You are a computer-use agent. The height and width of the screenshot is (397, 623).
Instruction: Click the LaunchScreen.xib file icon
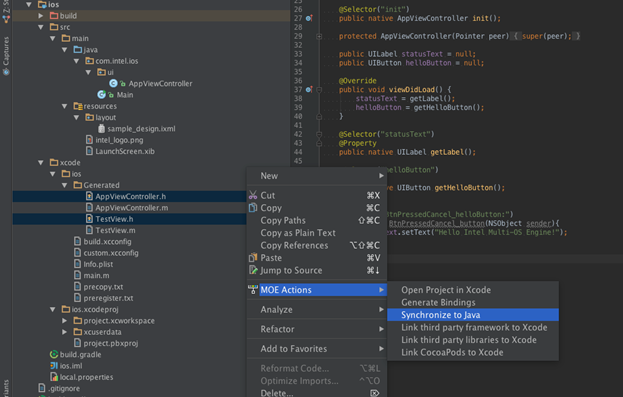89,151
